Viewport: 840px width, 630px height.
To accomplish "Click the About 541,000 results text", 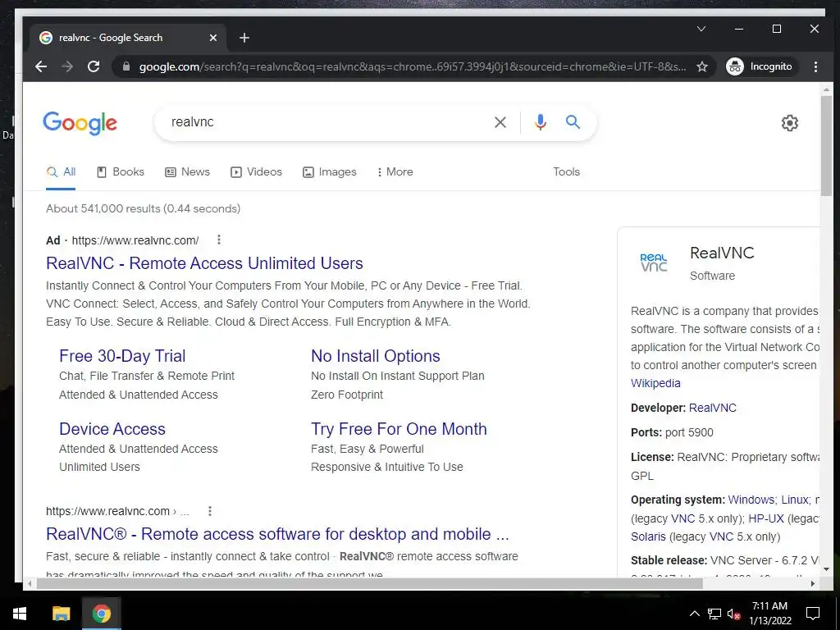I will click(143, 208).
